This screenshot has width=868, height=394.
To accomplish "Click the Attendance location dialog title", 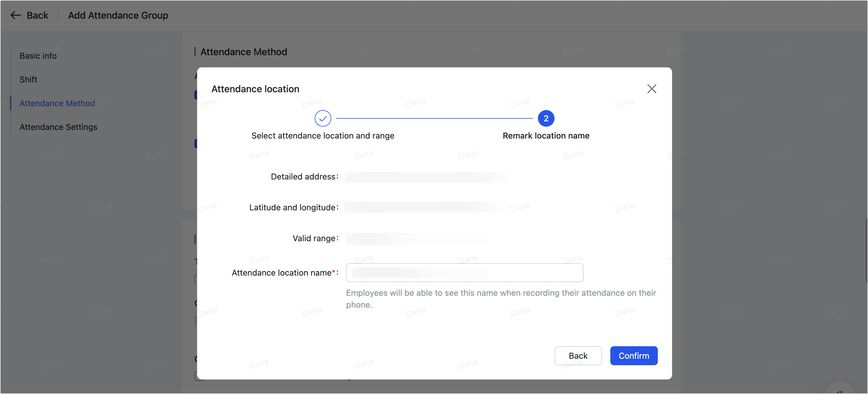I will click(x=255, y=89).
